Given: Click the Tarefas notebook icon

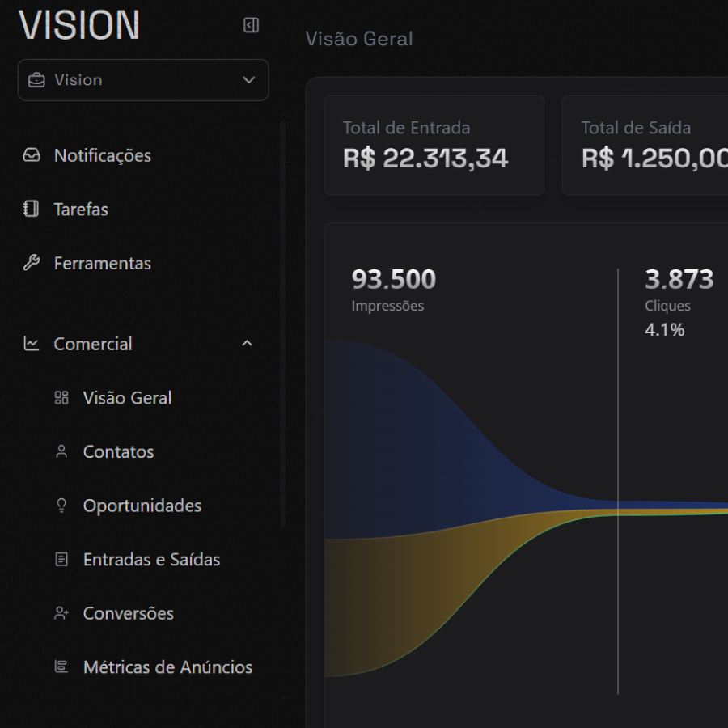Looking at the screenshot, I should tap(32, 210).
